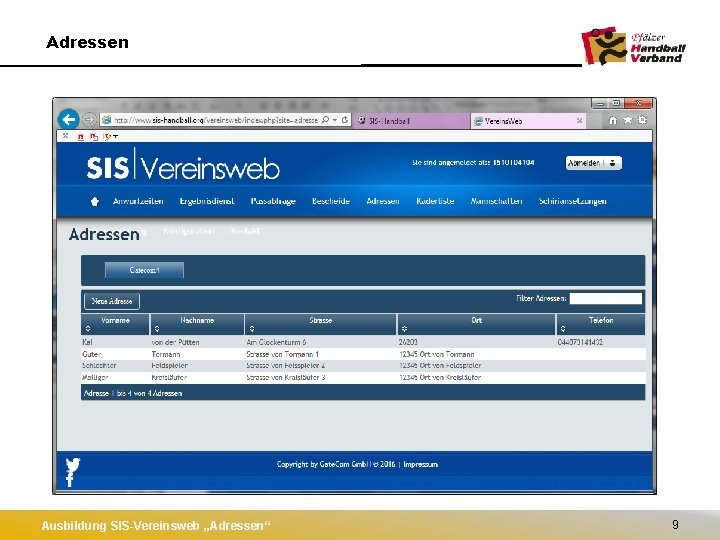Sort by the Ort column arrow
The width and height of the screenshot is (720, 540).
(404, 329)
